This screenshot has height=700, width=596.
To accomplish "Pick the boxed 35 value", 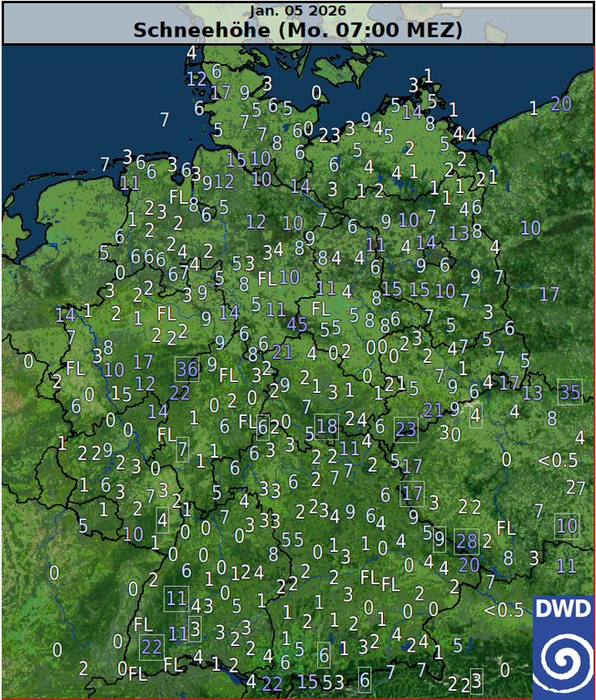I will 569,392.
